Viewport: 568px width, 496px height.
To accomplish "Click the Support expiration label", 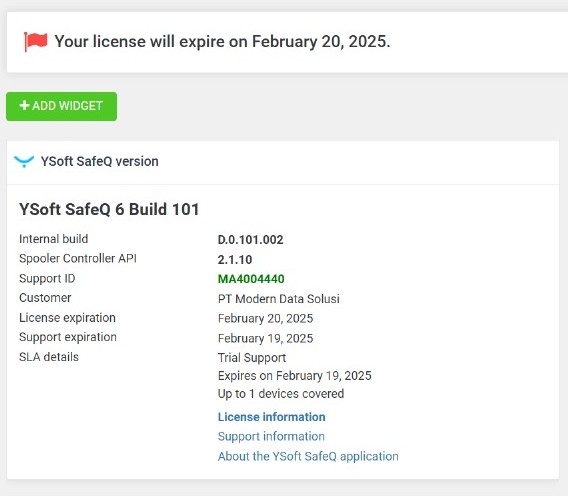I will pos(68,337).
